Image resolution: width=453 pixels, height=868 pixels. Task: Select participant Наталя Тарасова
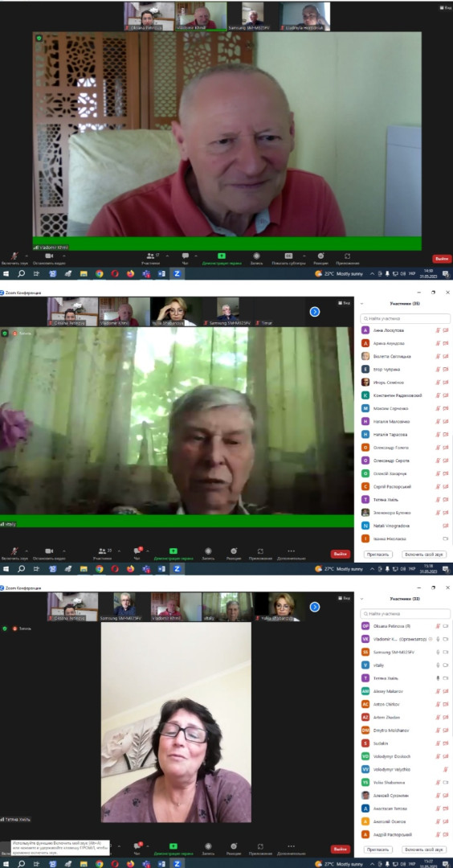coord(405,435)
